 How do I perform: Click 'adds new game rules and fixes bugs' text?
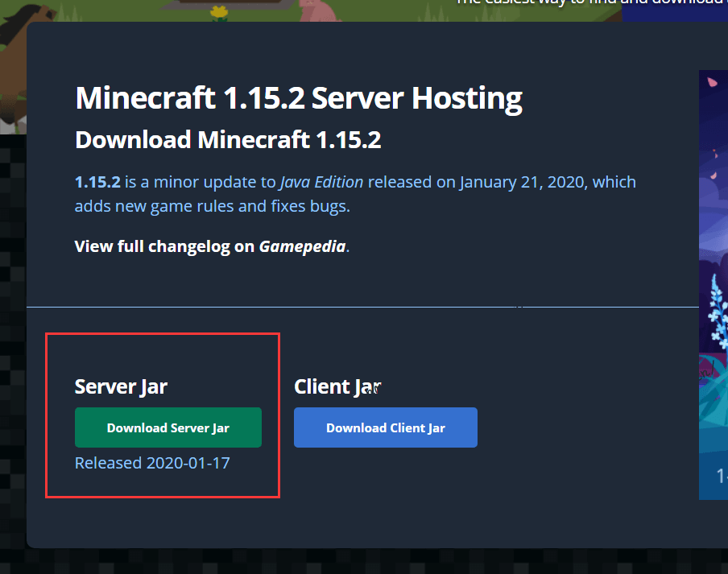click(212, 206)
